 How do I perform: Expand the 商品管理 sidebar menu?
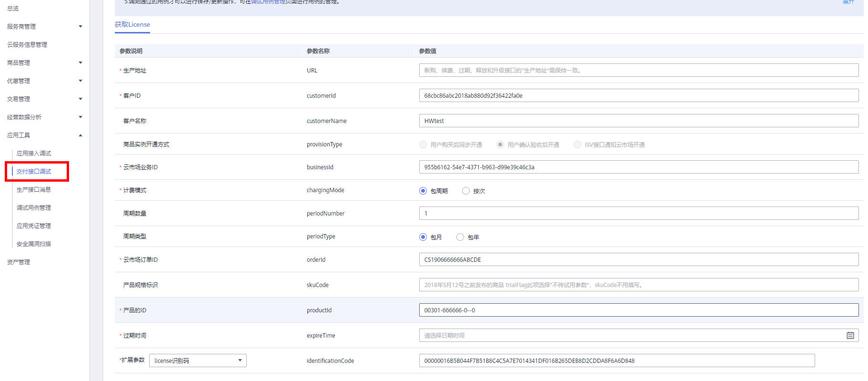[44, 63]
